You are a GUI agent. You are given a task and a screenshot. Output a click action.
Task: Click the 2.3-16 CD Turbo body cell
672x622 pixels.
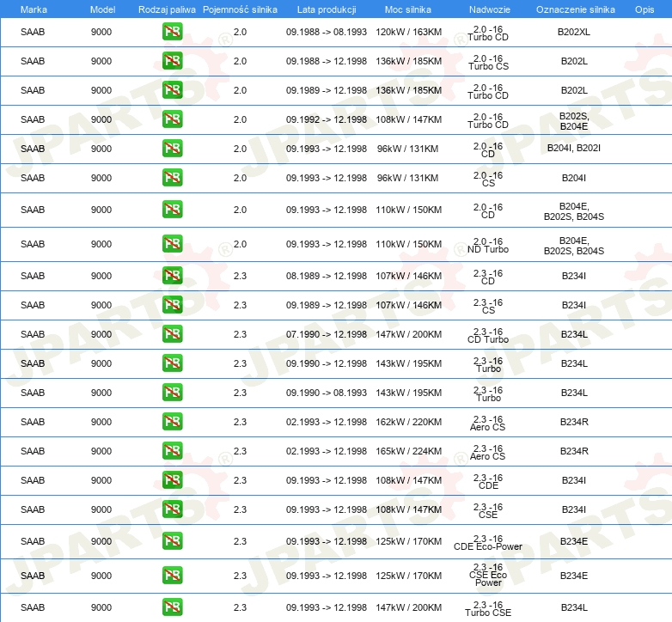(488, 335)
